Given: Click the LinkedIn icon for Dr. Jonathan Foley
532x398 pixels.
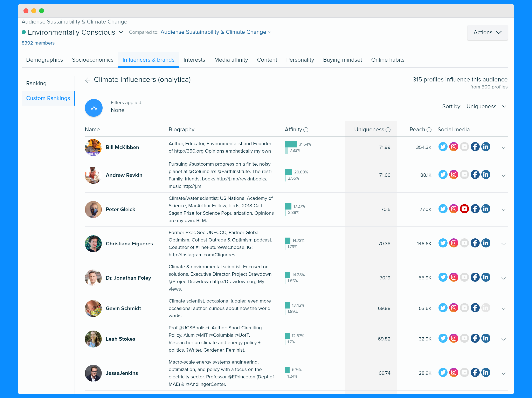Looking at the screenshot, I should (x=485, y=278).
